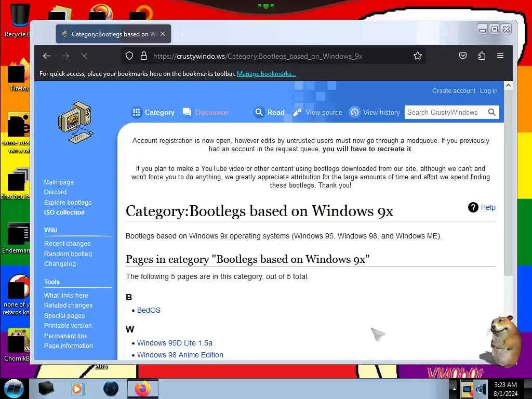Select the Category:Bootlegs browser tab

pyautogui.click(x=113, y=34)
